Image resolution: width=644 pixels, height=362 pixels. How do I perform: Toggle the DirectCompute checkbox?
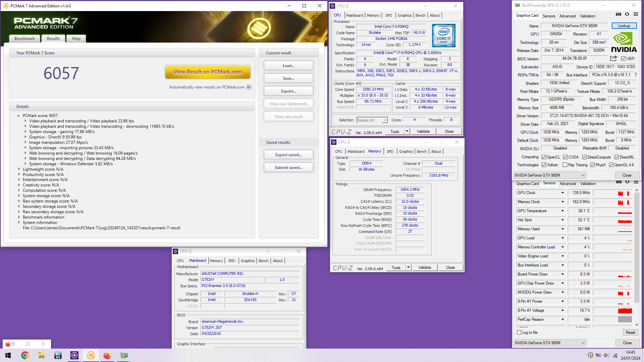(x=584, y=157)
